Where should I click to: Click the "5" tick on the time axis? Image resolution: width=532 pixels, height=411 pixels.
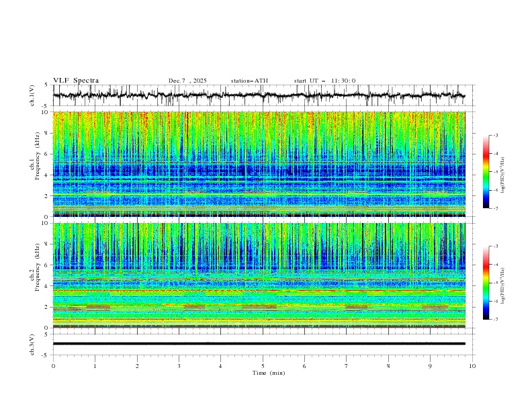(x=263, y=366)
